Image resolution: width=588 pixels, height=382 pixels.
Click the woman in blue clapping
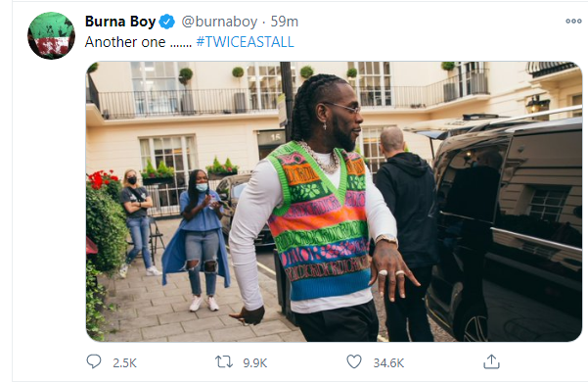coord(198,240)
